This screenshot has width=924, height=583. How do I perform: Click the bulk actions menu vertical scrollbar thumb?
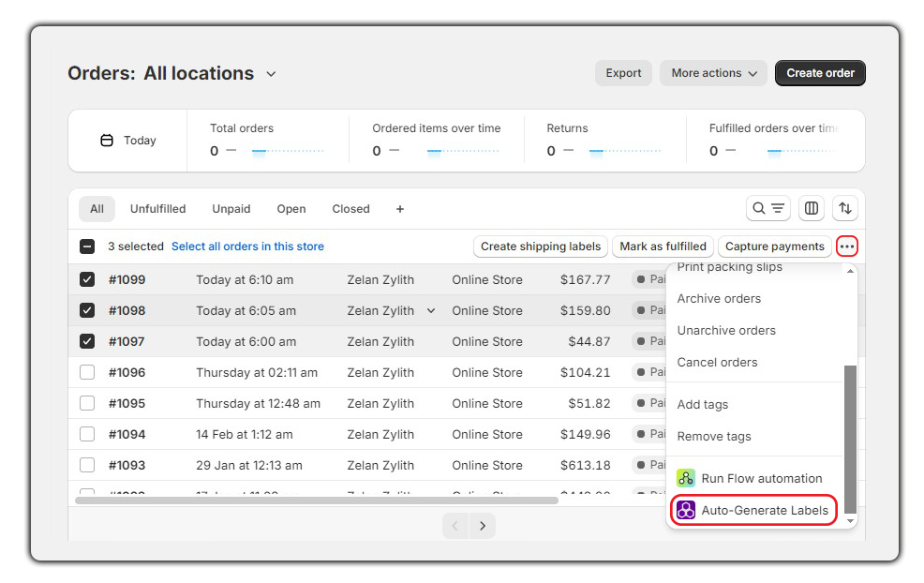point(850,440)
